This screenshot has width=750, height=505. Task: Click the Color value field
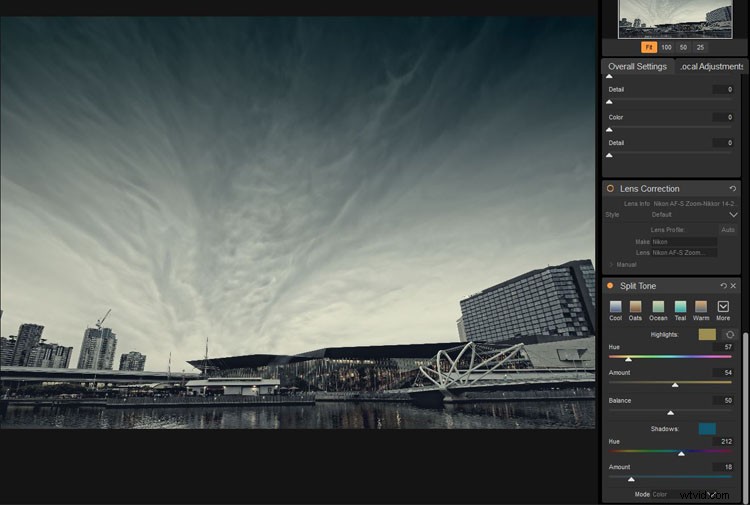tap(723, 117)
